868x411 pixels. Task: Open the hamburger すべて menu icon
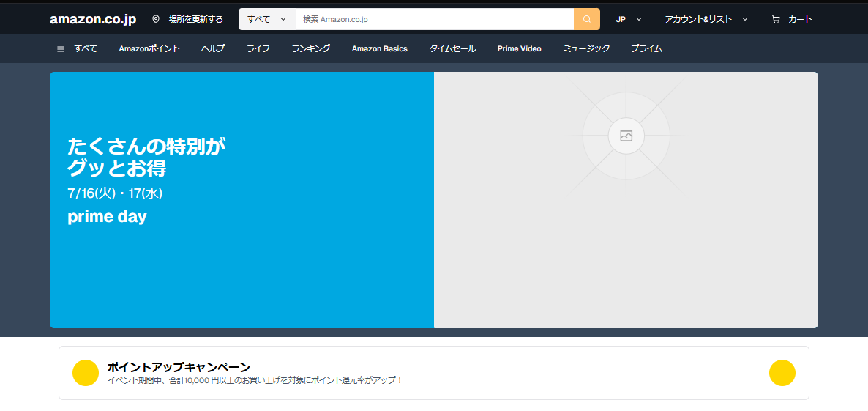(61, 49)
